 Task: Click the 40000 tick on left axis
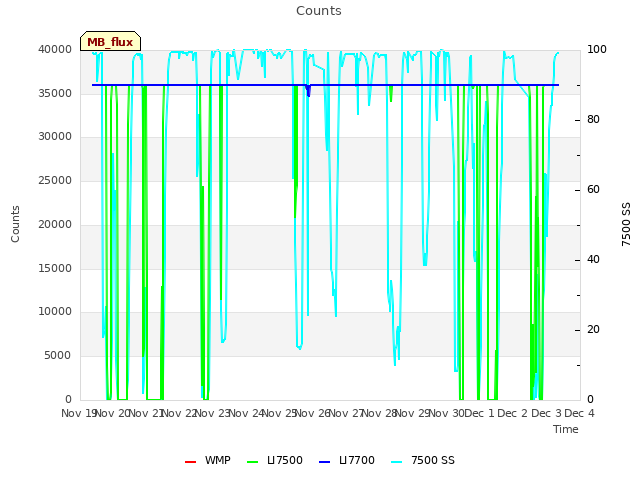[55, 49]
